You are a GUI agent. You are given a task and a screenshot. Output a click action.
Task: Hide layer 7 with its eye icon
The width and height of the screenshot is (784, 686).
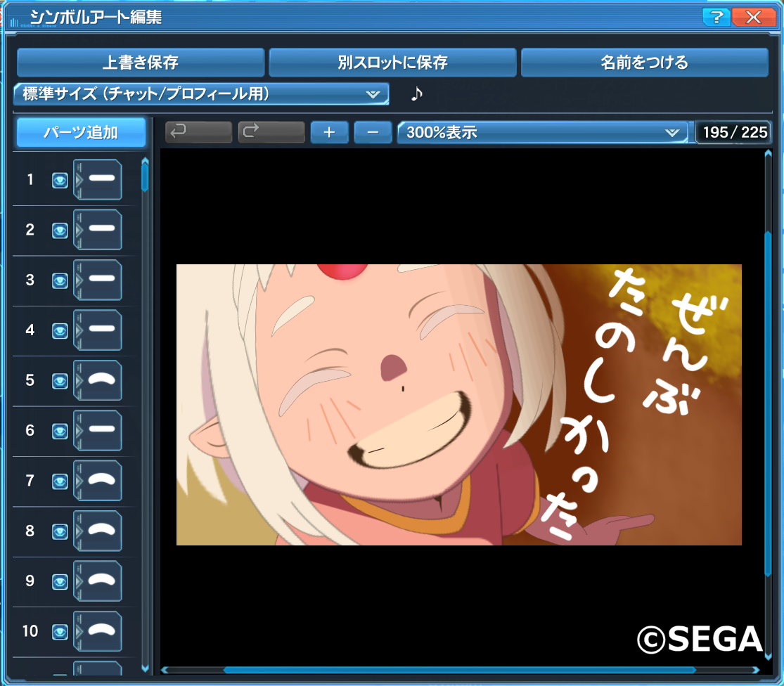(x=60, y=481)
